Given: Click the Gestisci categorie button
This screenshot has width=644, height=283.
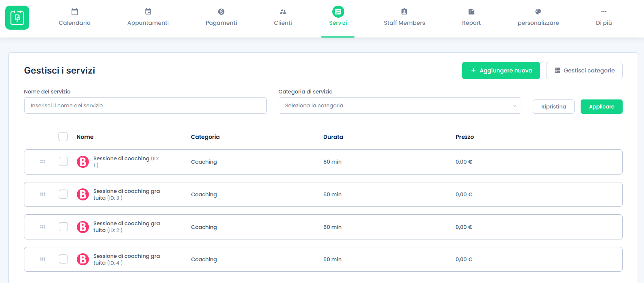Looking at the screenshot, I should click(x=584, y=71).
